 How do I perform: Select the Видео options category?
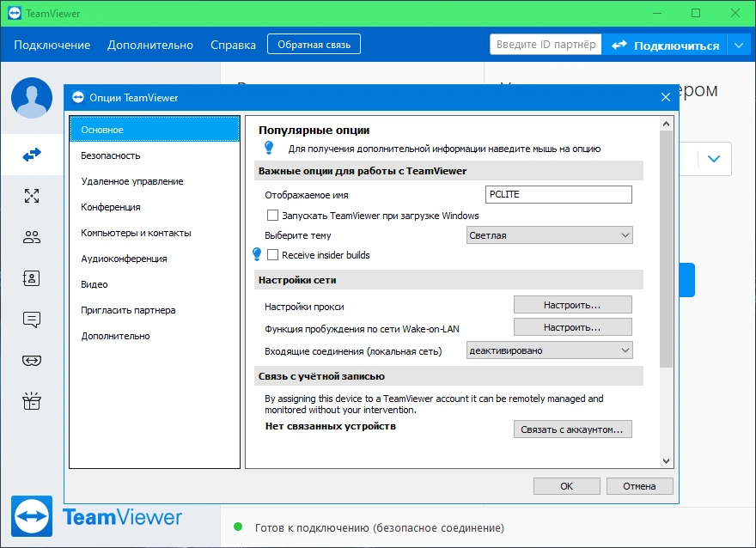155,284
